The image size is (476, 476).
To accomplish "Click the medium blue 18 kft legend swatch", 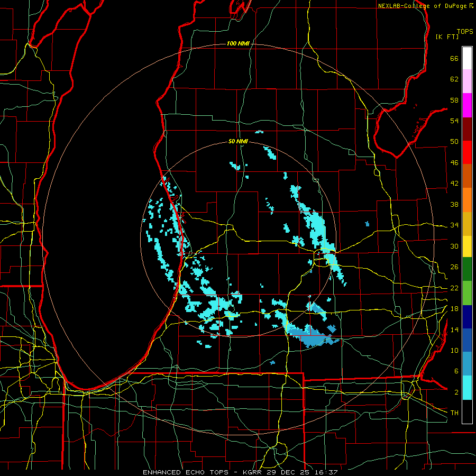I will click(467, 340).
